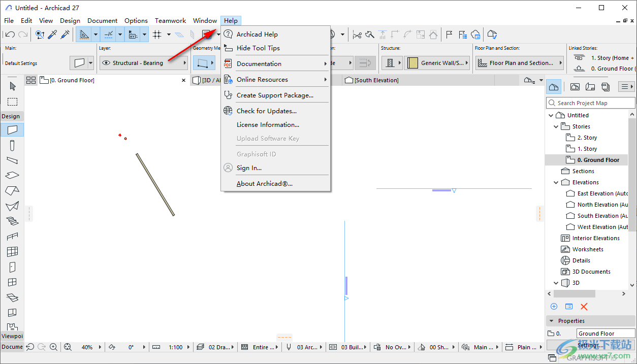Image resolution: width=637 pixels, height=364 pixels.
Task: Select the Curtain Wall tool in toolbox
Action: [x=12, y=252]
